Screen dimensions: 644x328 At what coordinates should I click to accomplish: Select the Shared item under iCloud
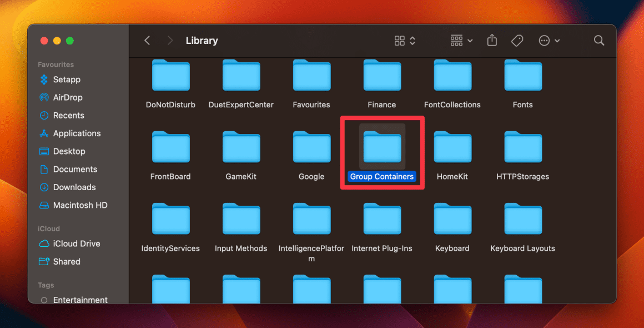pyautogui.click(x=66, y=261)
